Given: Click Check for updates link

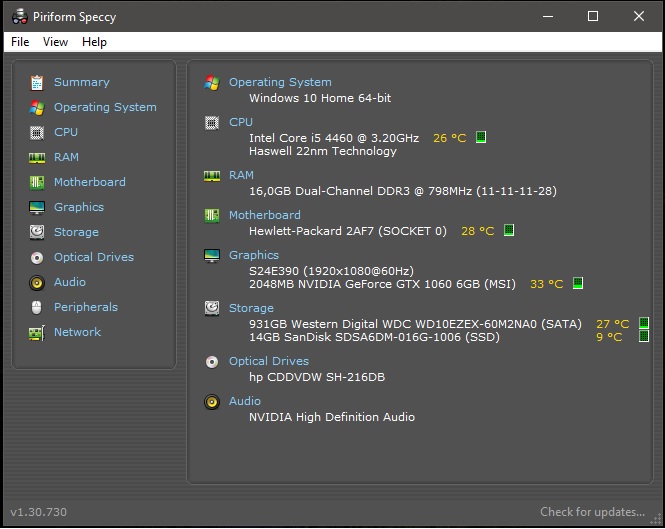Looking at the screenshot, I should tap(592, 512).
